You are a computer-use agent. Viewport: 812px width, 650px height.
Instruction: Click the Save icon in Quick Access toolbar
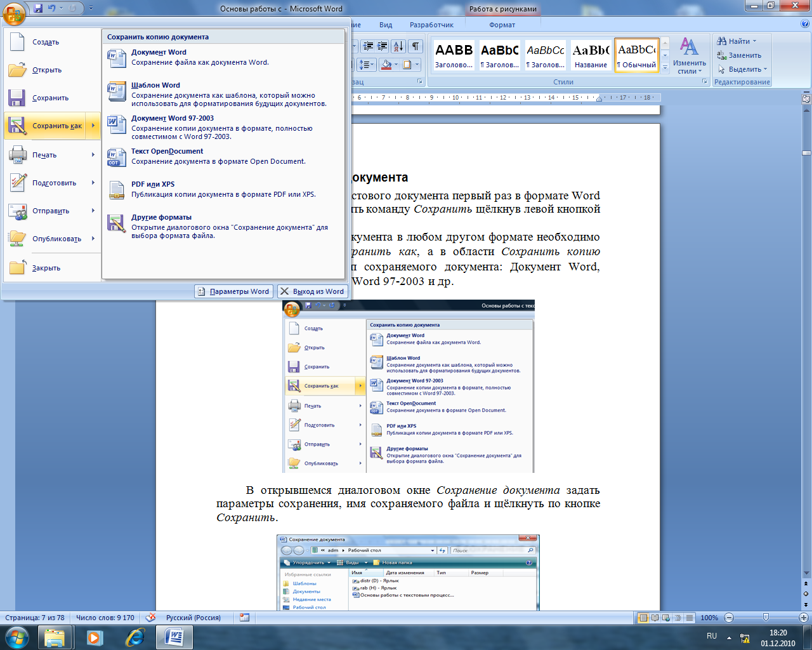tap(38, 9)
